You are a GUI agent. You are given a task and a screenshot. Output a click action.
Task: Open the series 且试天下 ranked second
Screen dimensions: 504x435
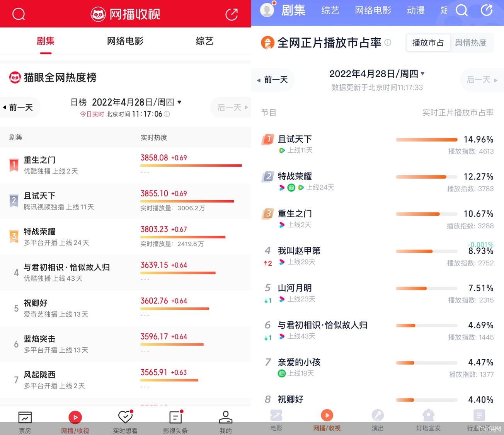click(40, 195)
